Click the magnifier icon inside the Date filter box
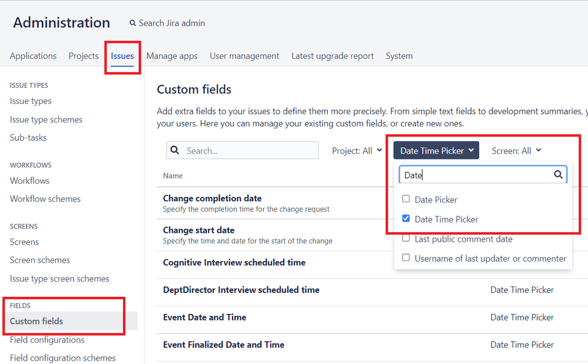588x364 pixels. tap(558, 175)
